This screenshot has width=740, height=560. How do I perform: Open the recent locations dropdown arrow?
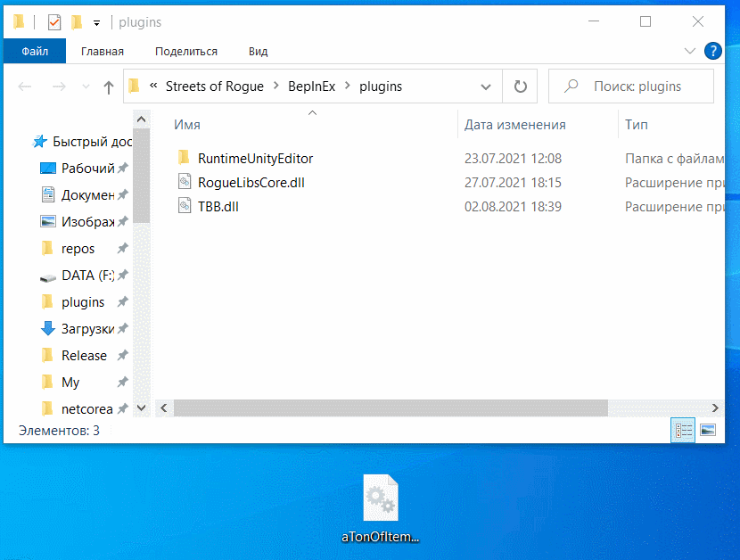(x=86, y=86)
